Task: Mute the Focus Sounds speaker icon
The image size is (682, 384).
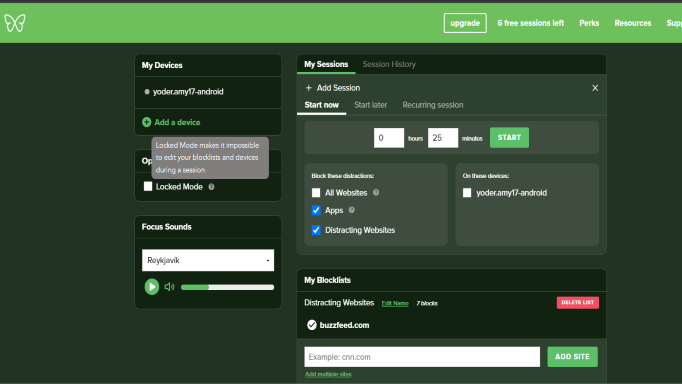Action: pyautogui.click(x=169, y=287)
